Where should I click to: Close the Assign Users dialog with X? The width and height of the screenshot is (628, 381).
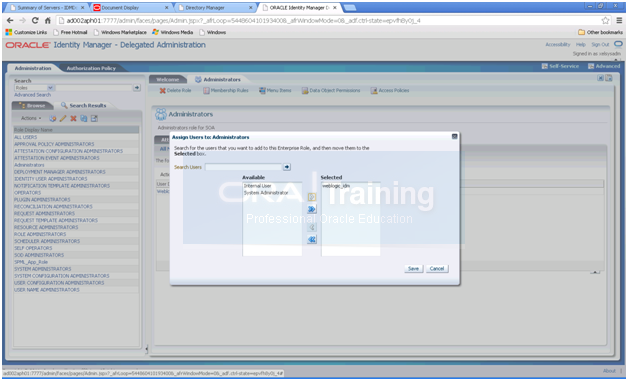(x=455, y=137)
